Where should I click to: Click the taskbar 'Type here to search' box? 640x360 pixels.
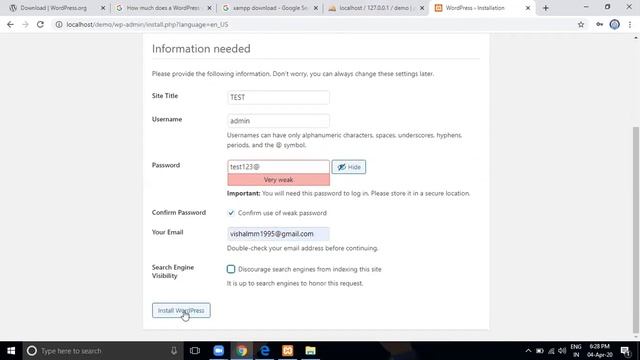(x=102, y=351)
